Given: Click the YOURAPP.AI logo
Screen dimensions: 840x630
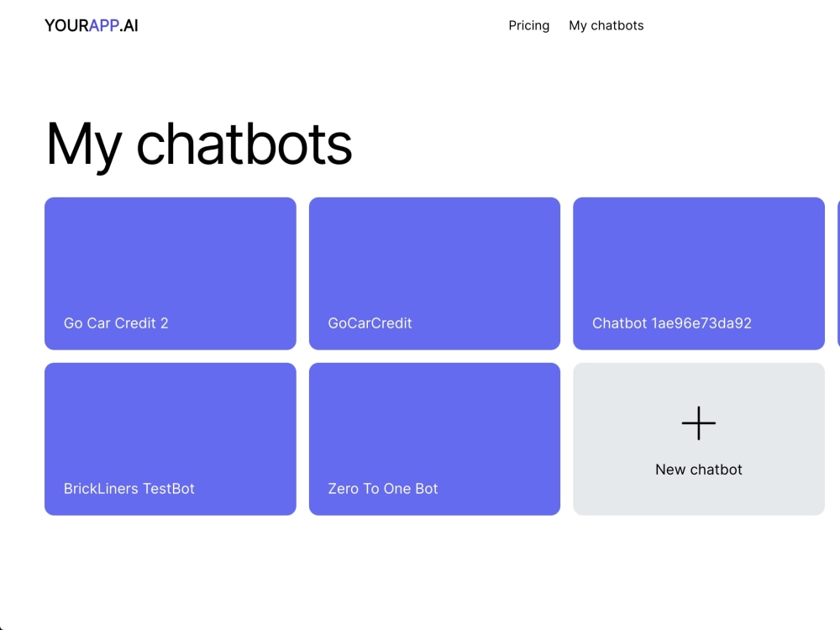Looking at the screenshot, I should point(92,25).
